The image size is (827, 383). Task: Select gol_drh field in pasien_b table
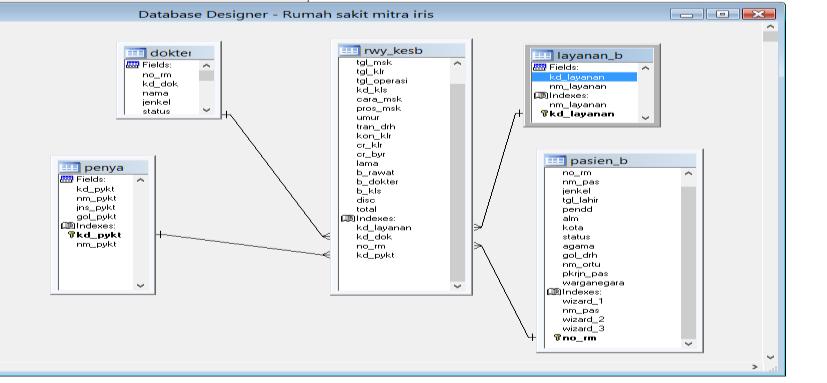[x=579, y=255]
